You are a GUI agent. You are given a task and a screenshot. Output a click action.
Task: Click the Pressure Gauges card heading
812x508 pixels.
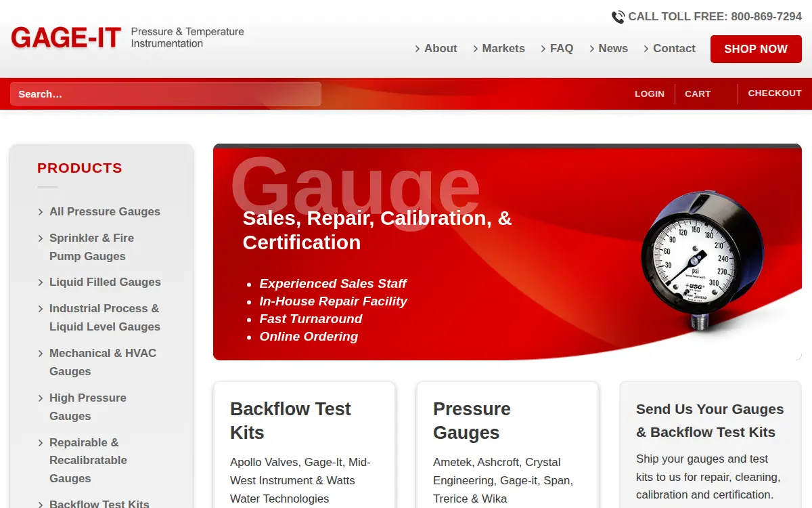472,421
